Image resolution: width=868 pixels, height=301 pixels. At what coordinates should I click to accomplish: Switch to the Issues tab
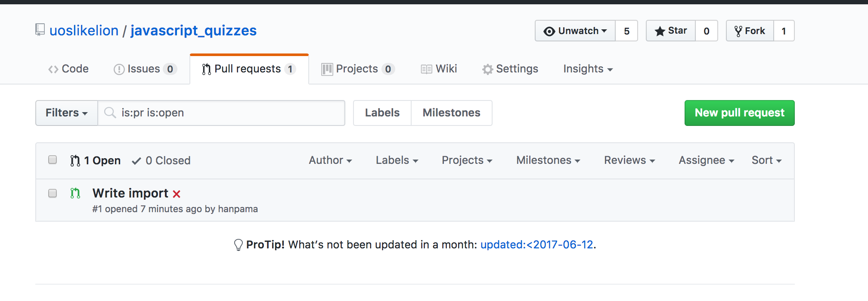tap(145, 69)
